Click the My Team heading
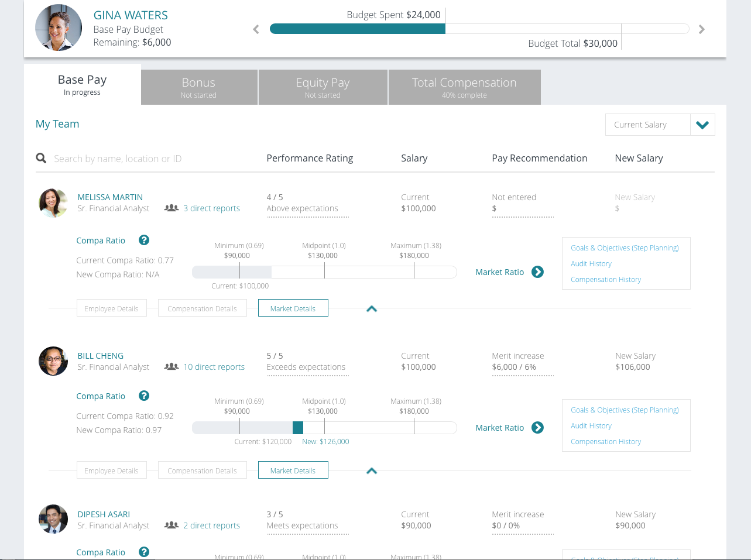Viewport: 751px width, 560px height. [57, 124]
